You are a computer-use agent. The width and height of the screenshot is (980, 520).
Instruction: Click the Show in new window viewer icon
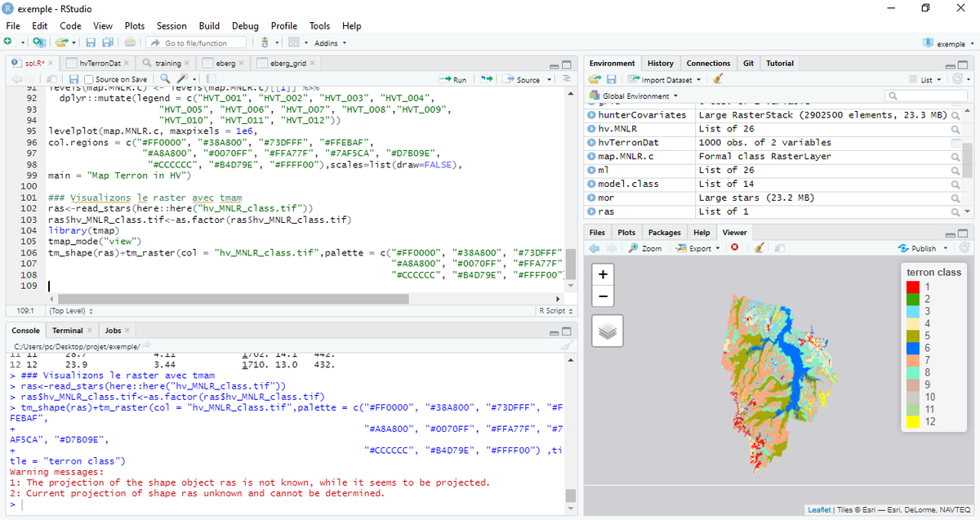click(780, 248)
